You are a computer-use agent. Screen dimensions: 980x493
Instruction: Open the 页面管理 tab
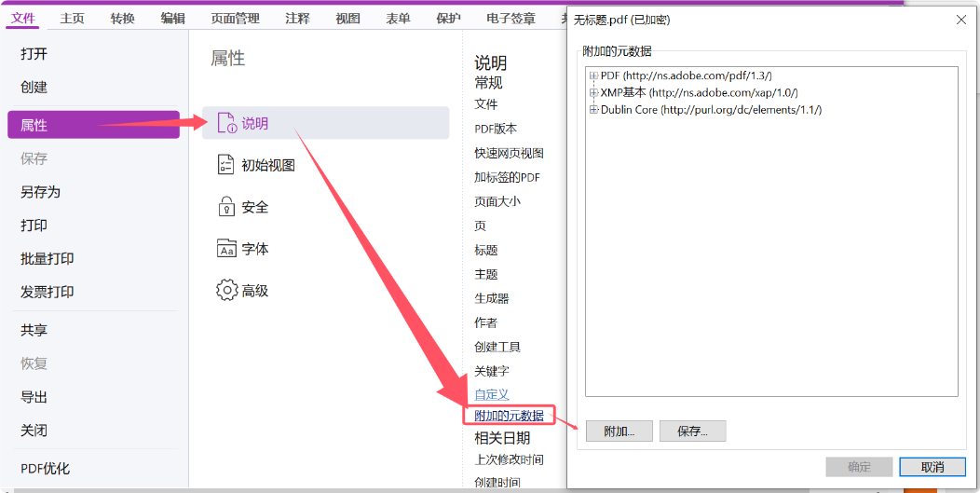point(235,18)
